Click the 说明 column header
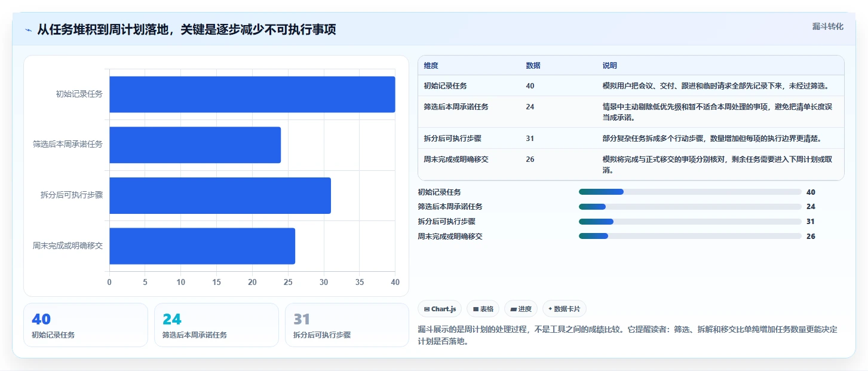This screenshot has height=371, width=868. coord(610,66)
